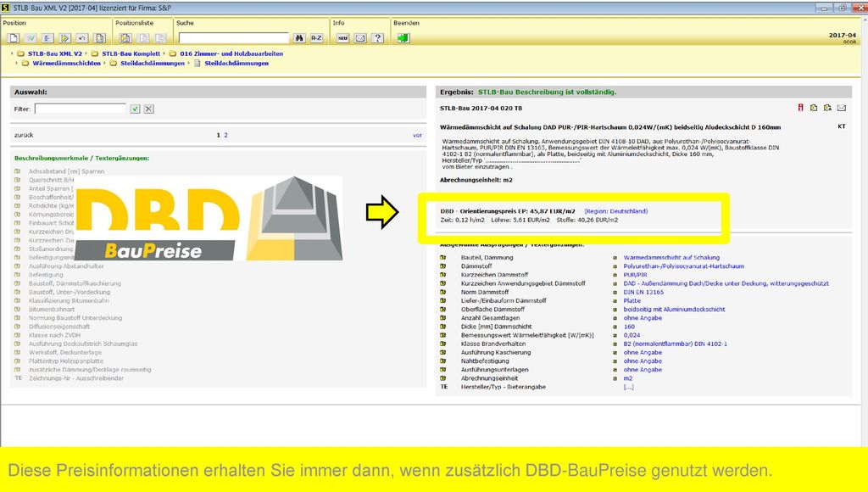Click B2 (normalentflammbar) DIN 4102-1 link
The image size is (868, 492).
[x=676, y=344]
